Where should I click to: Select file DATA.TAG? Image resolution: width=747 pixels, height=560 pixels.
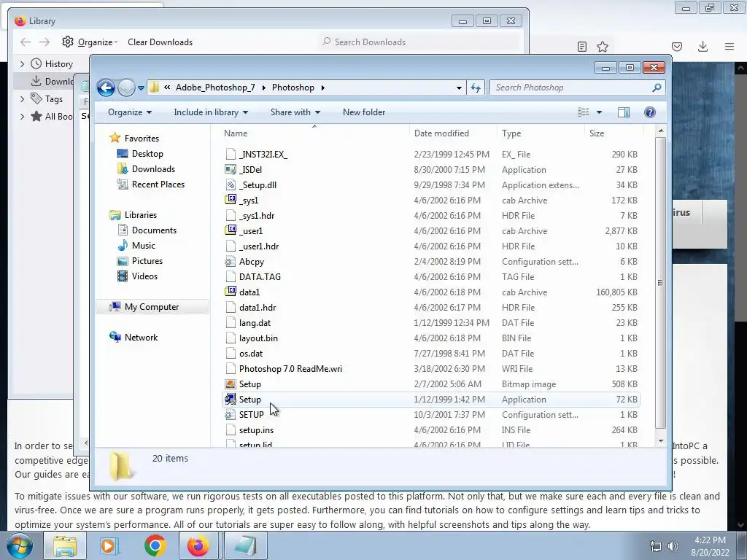coord(260,276)
